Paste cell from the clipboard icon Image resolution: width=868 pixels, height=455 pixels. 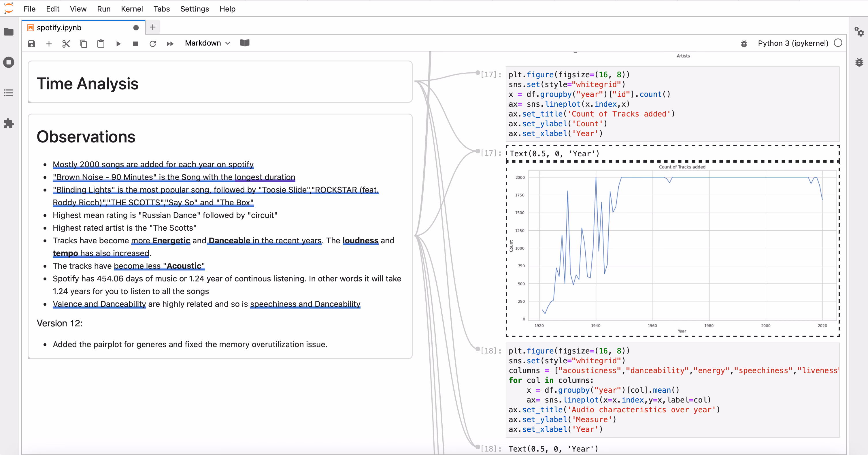(x=101, y=44)
